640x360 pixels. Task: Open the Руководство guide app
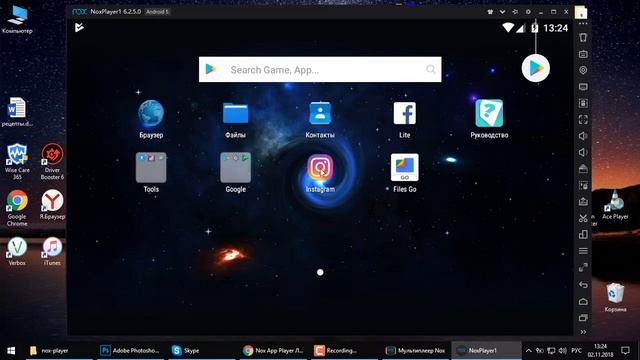click(x=489, y=113)
